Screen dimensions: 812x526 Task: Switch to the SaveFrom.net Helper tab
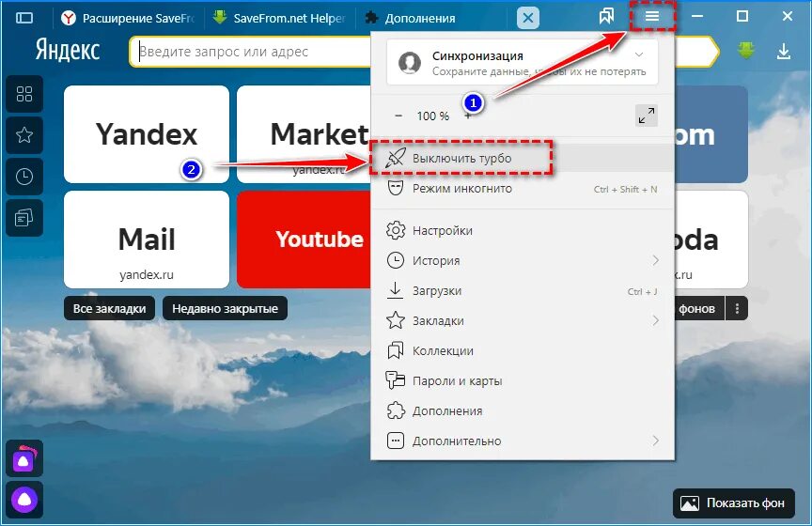278,18
